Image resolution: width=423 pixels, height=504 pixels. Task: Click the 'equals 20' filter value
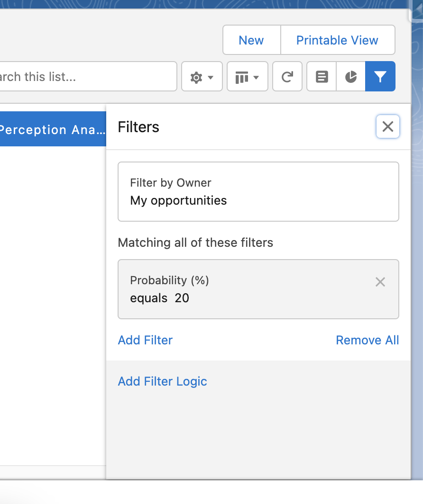[x=160, y=298]
